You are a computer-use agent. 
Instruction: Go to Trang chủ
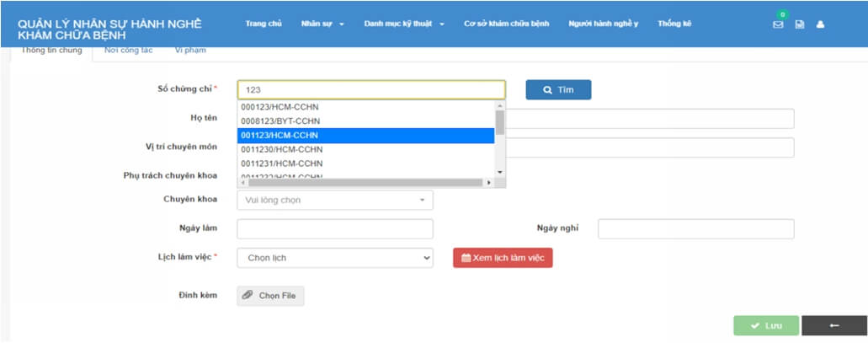tap(264, 24)
